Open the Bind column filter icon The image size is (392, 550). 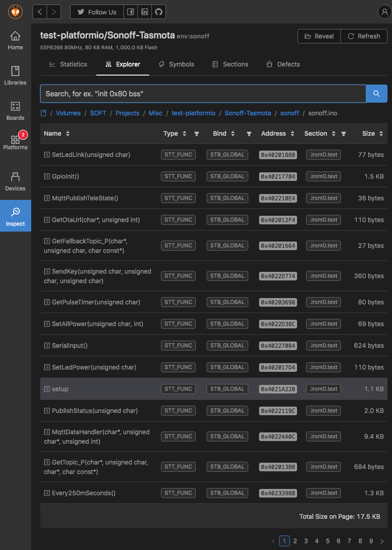click(x=249, y=134)
